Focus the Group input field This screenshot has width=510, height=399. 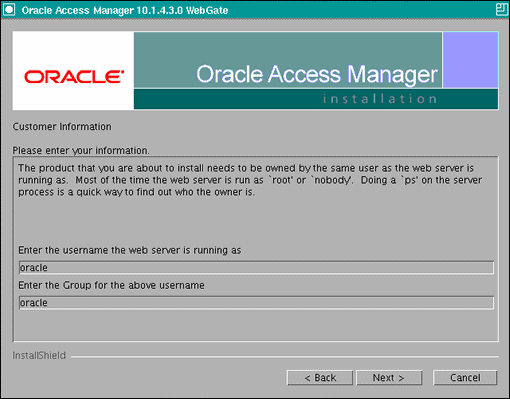coord(256,303)
